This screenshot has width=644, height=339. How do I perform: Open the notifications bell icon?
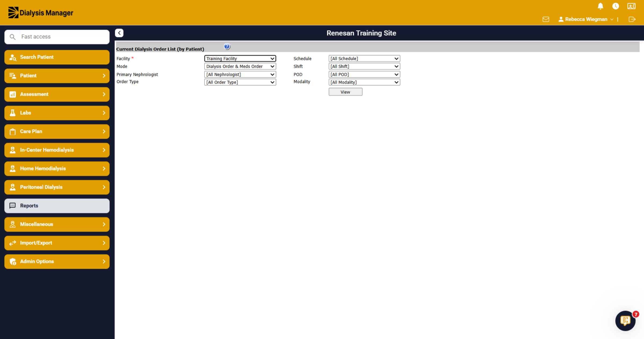click(601, 6)
